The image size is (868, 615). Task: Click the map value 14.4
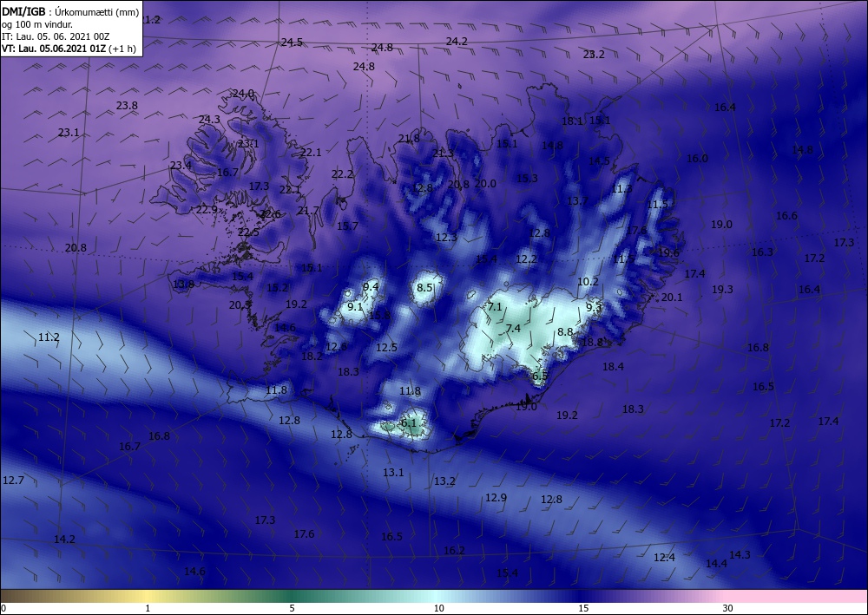click(x=716, y=564)
